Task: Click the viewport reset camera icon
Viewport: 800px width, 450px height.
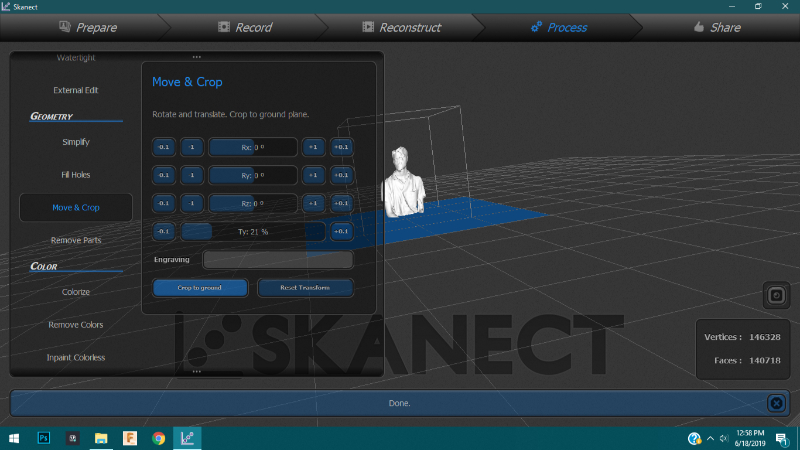Action: [776, 295]
